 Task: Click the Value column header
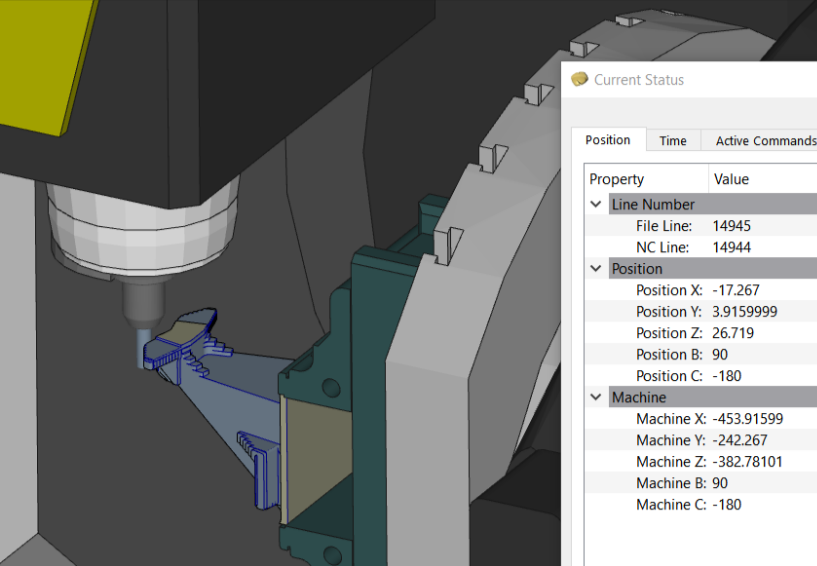[731, 179]
